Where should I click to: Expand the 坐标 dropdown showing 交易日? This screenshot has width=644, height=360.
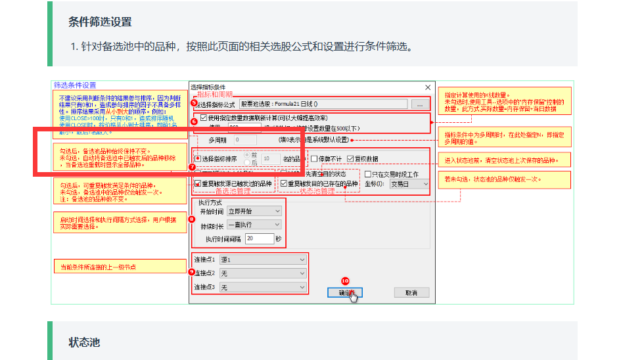pyautogui.click(x=408, y=185)
